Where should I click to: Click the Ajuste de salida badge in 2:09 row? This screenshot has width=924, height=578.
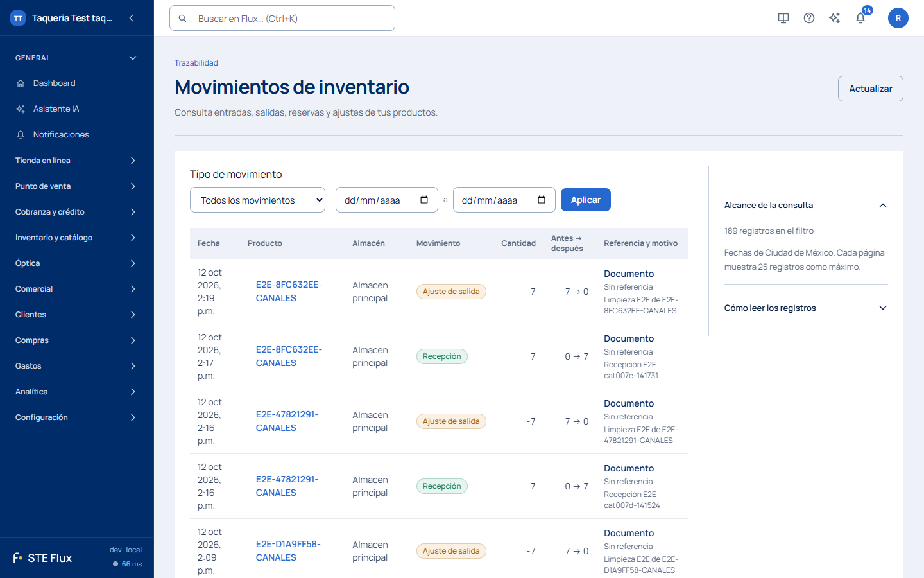(451, 551)
